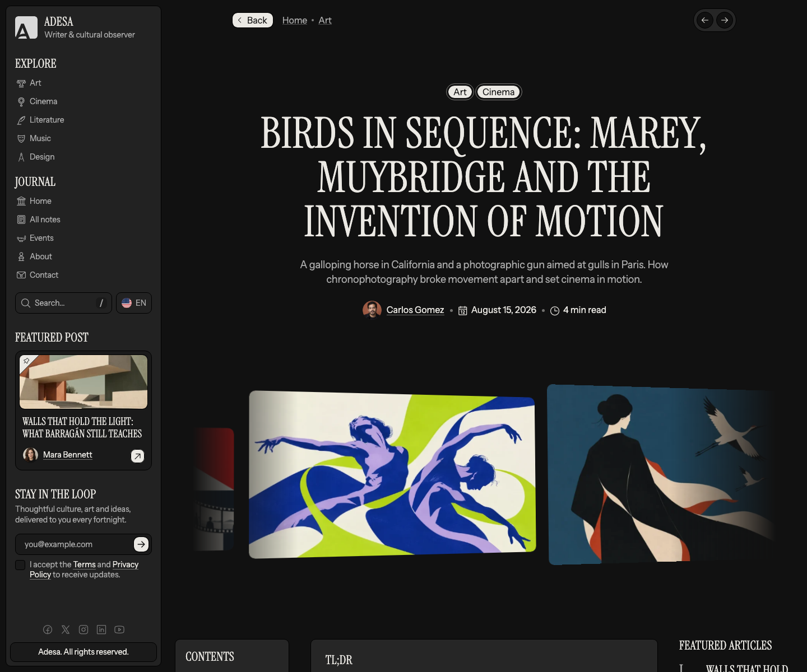Viewport: 807px width, 672px height.
Task: Submit newsletter email arrow button
Action: point(141,544)
